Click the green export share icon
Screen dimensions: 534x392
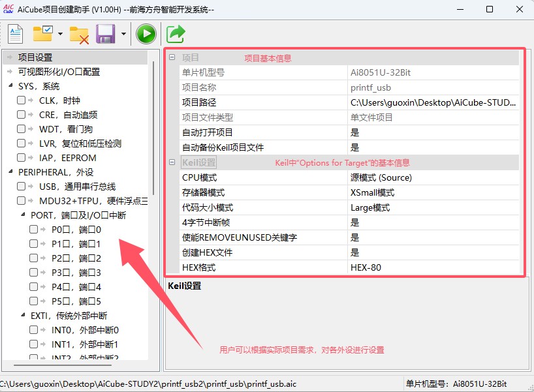click(x=176, y=34)
